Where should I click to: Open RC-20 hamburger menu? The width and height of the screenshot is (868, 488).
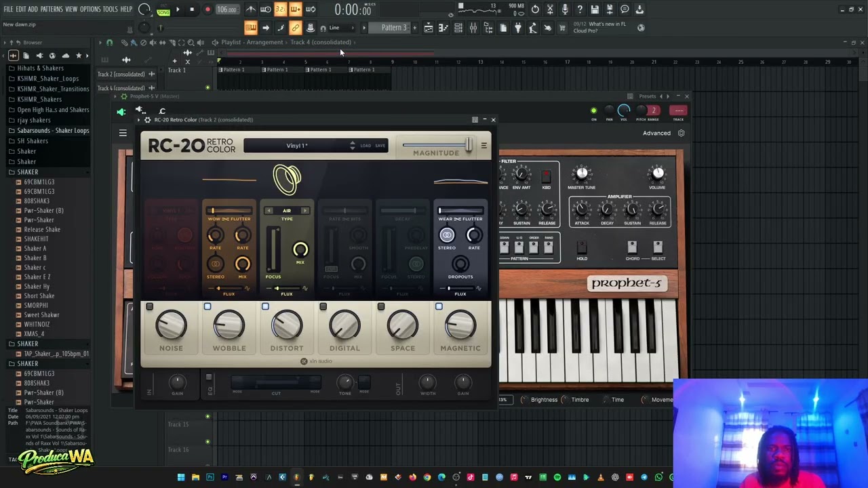pos(484,146)
